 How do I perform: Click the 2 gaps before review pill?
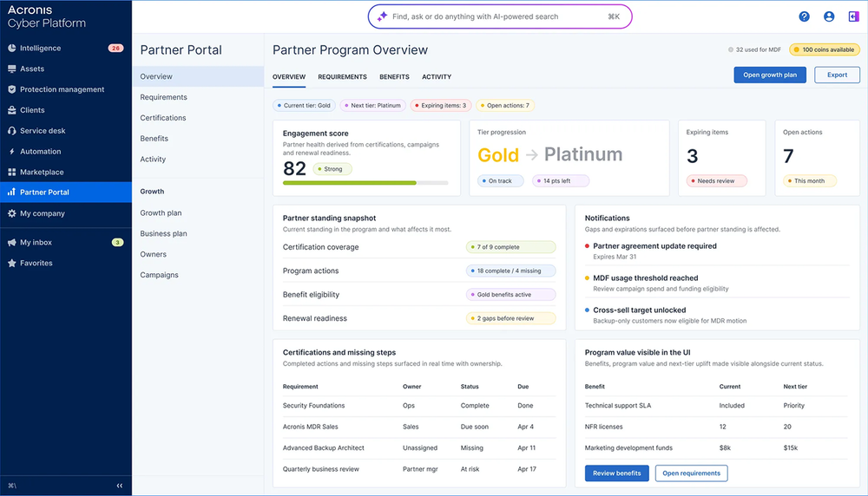[510, 318]
